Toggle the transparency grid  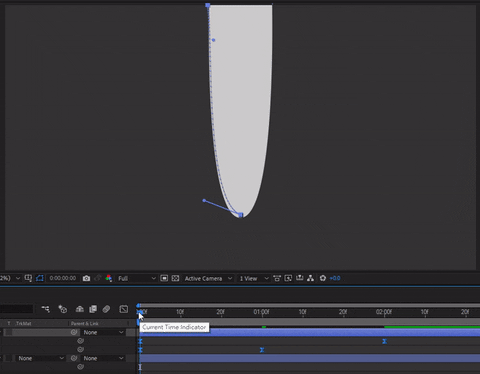pyautogui.click(x=175, y=278)
